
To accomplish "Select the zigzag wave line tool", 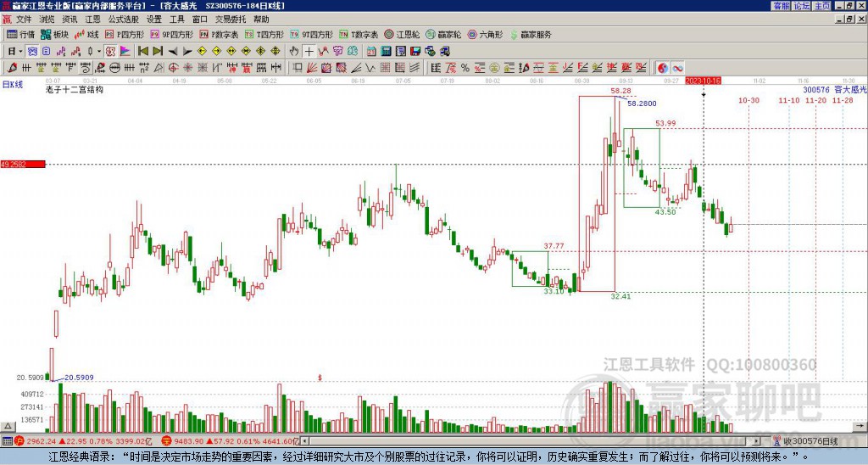I will pyautogui.click(x=370, y=68).
